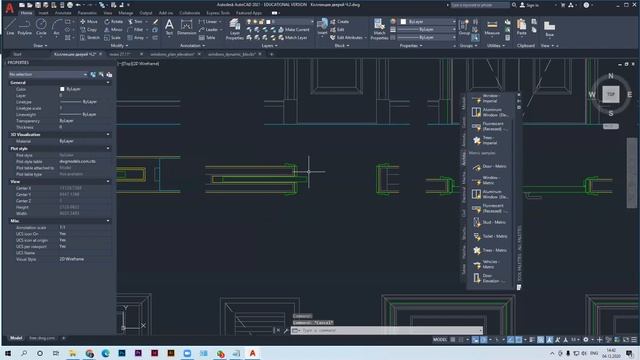Activate the Scale command
Screen dimensions: 640x360
(x=112, y=38)
